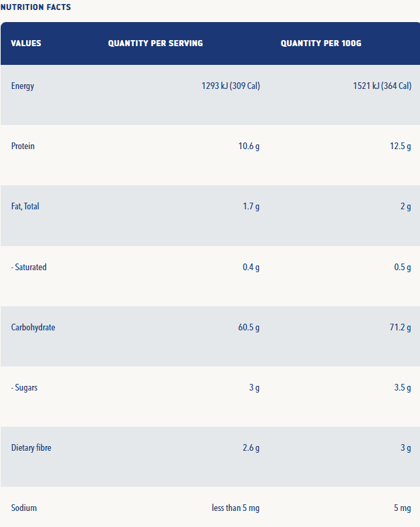Click the 'less than 5 mg' sodium value
This screenshot has width=420, height=527.
(235, 508)
